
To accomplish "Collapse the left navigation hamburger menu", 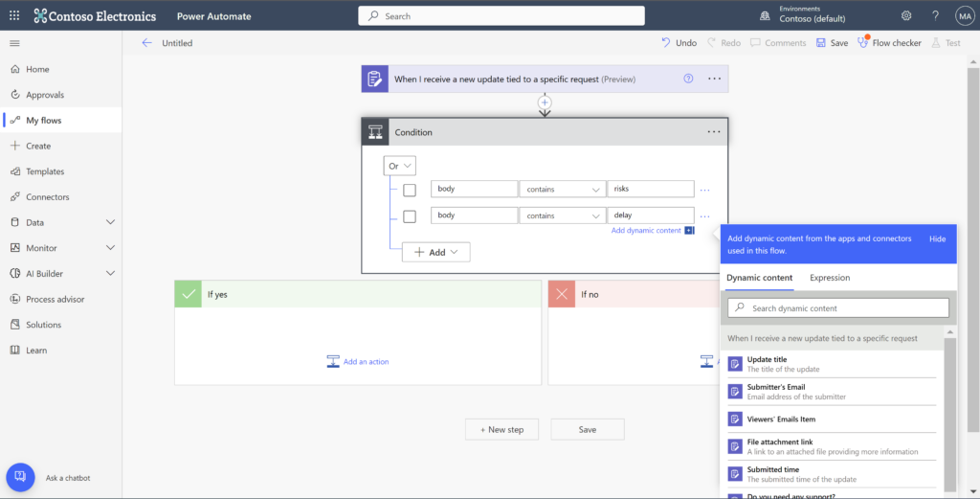I will click(x=14, y=43).
